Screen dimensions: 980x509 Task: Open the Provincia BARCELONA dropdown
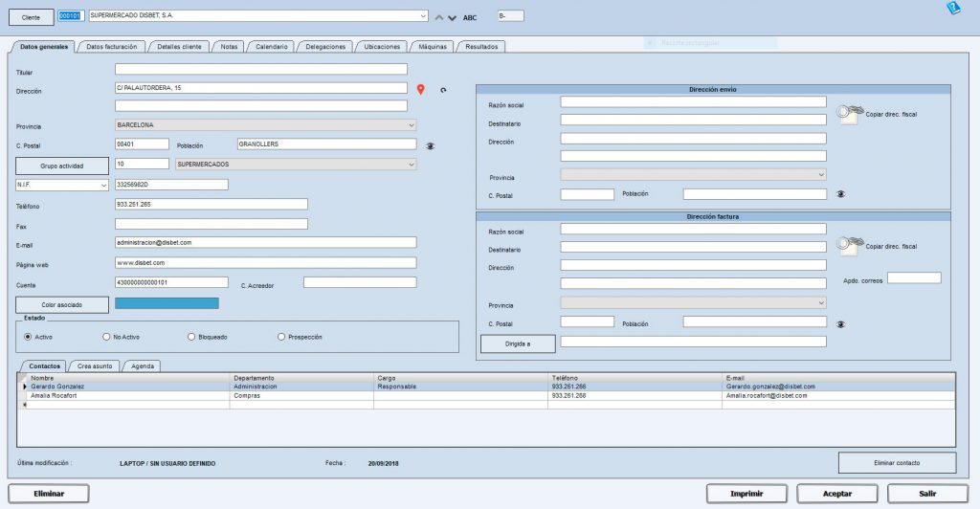(x=412, y=125)
